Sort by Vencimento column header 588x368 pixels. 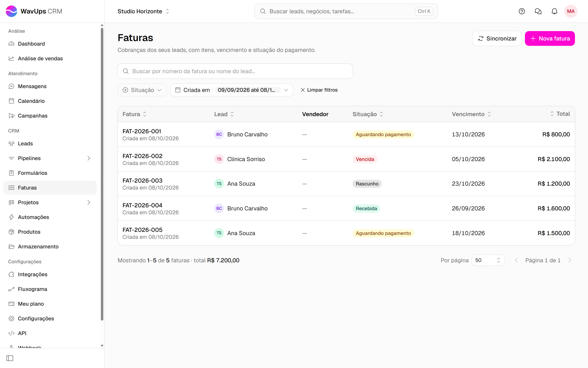[471, 114]
